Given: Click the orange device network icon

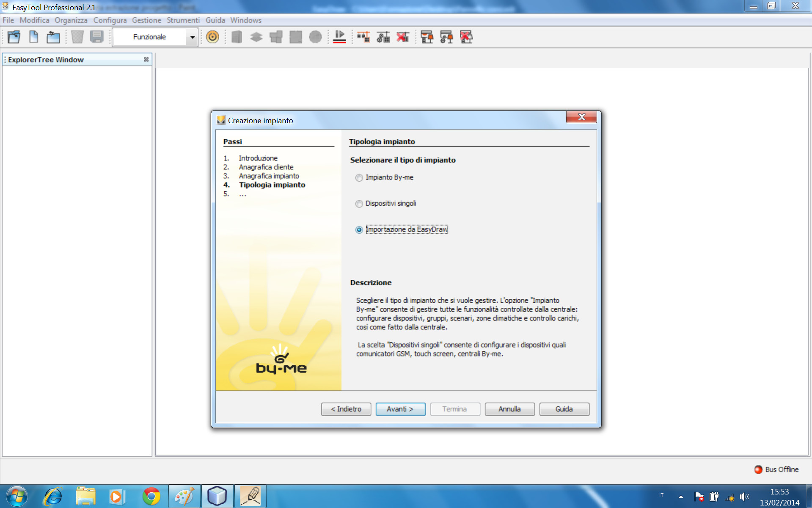Looking at the screenshot, I should 363,37.
